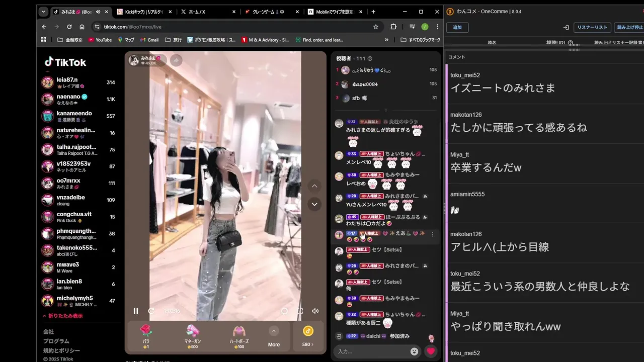The width and height of the screenshot is (644, 362).
Task: Reload the TikTok page
Action: click(x=69, y=27)
